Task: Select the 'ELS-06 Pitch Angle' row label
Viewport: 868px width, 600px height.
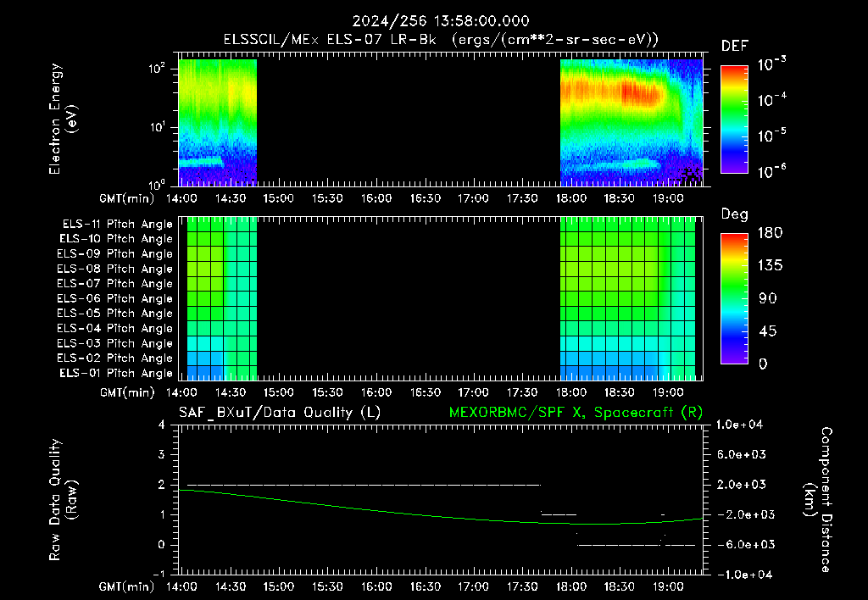Action: [115, 298]
